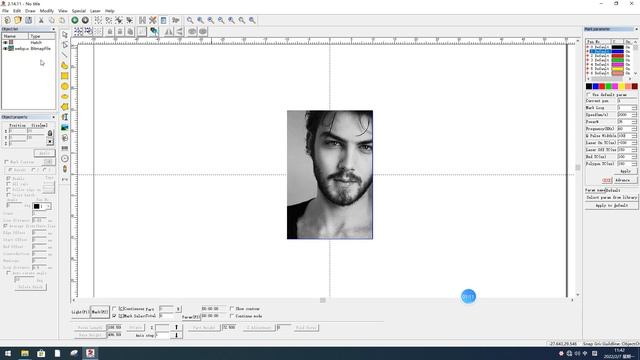Screen dimensions: 640x360
Task: Pick the yellow color swatch in palette
Action: point(622,86)
